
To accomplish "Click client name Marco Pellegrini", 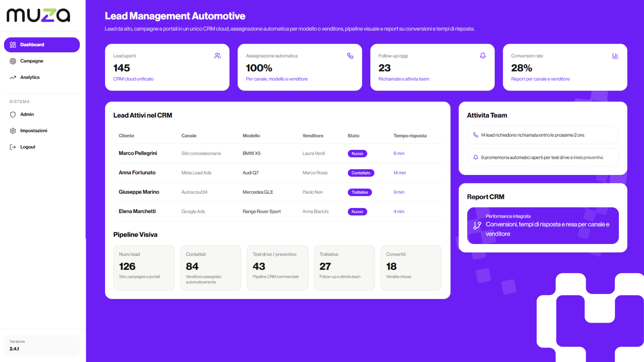I will (x=138, y=153).
